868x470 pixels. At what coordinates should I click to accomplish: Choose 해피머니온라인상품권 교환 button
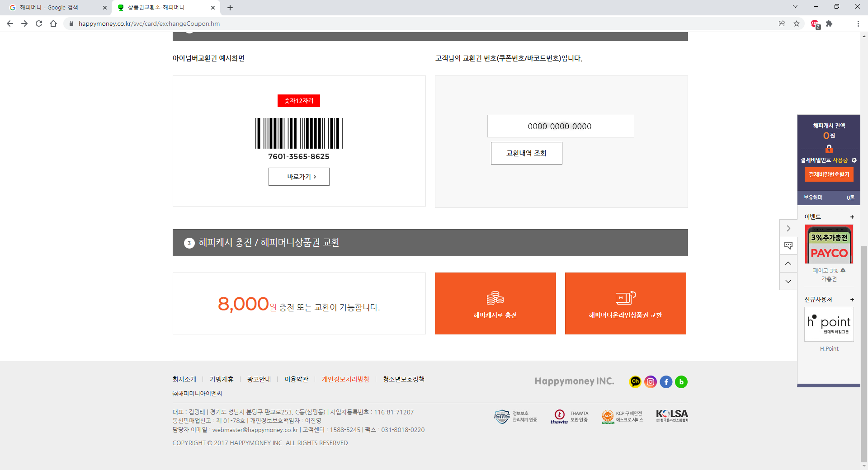tap(626, 303)
